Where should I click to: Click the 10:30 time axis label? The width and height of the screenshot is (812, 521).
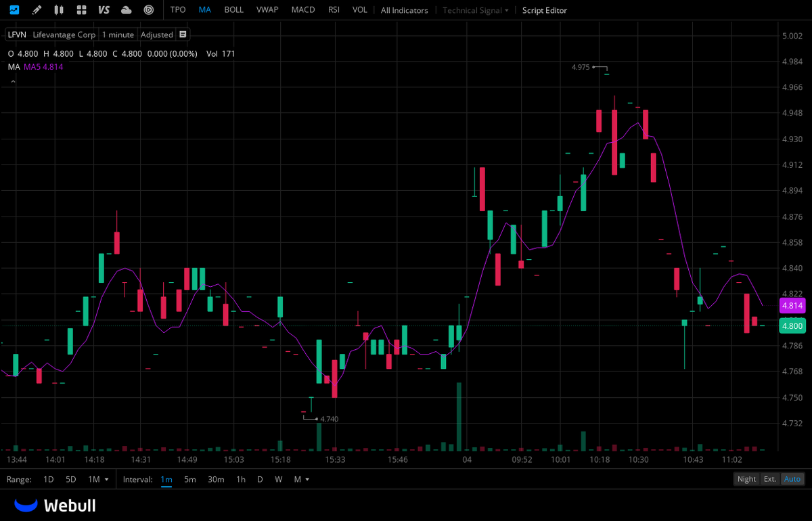(638, 459)
